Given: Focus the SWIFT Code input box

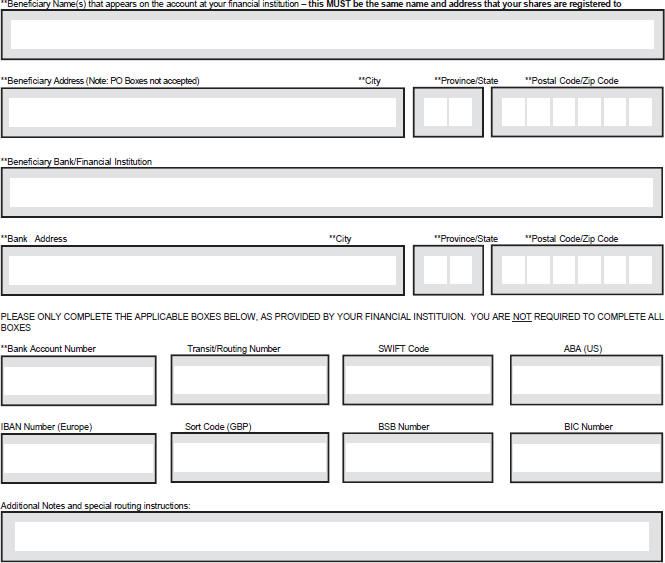Looking at the screenshot, I should 418,379.
